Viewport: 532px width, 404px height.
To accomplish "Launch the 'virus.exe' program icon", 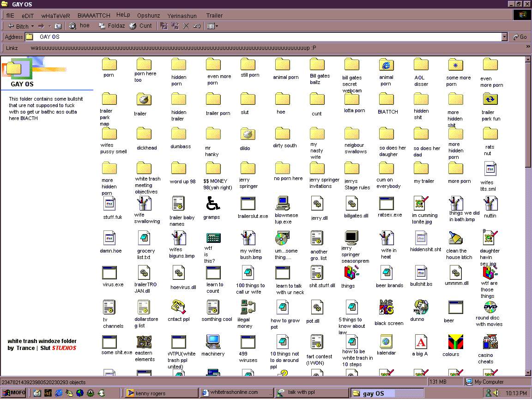I will click(109, 273).
